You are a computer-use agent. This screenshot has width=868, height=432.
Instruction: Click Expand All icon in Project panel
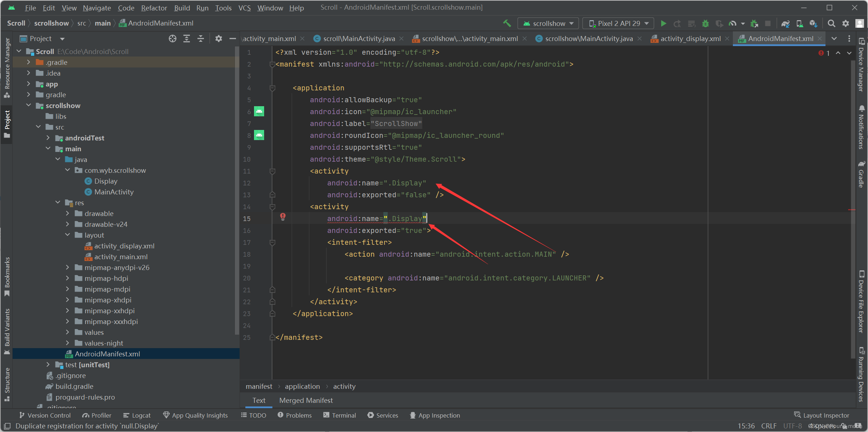[187, 39]
